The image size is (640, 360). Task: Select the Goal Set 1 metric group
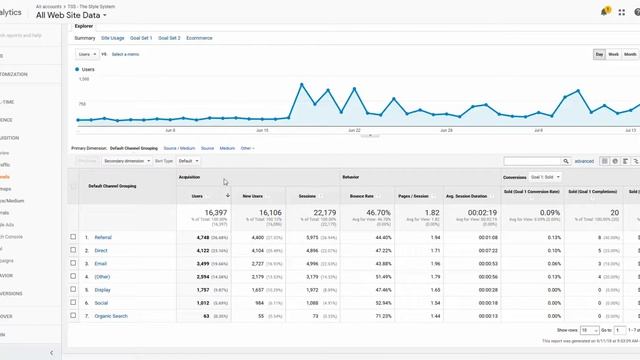tap(141, 38)
